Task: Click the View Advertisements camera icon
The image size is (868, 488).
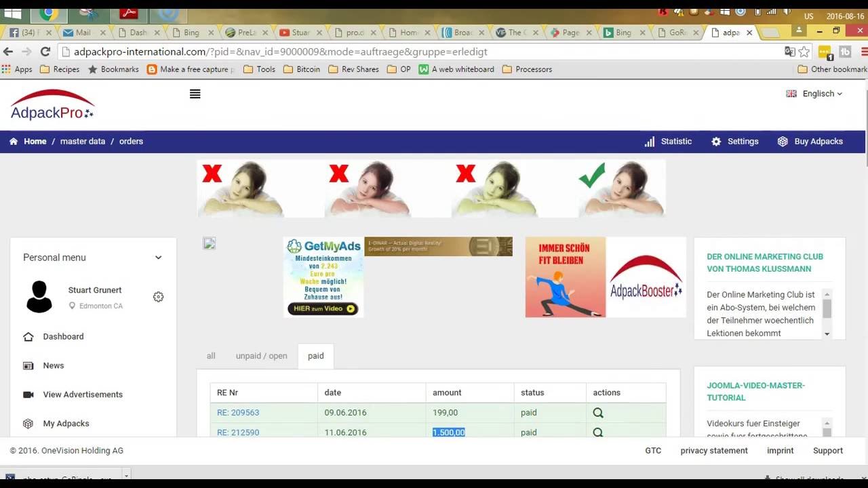Action: pyautogui.click(x=28, y=394)
